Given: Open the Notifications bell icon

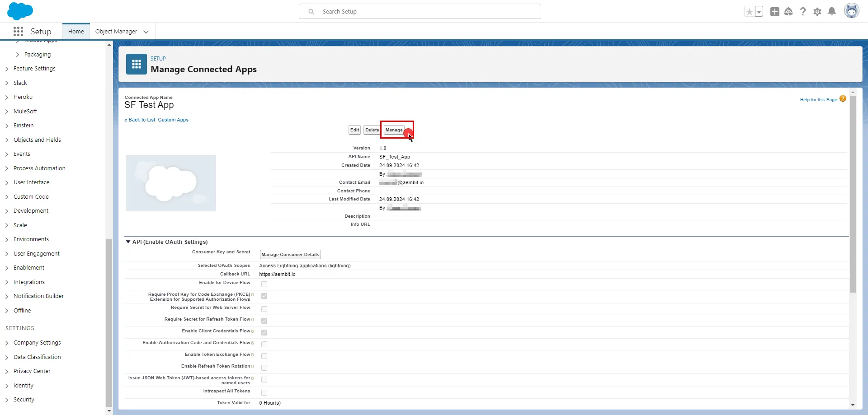Looking at the screenshot, I should click(x=832, y=12).
